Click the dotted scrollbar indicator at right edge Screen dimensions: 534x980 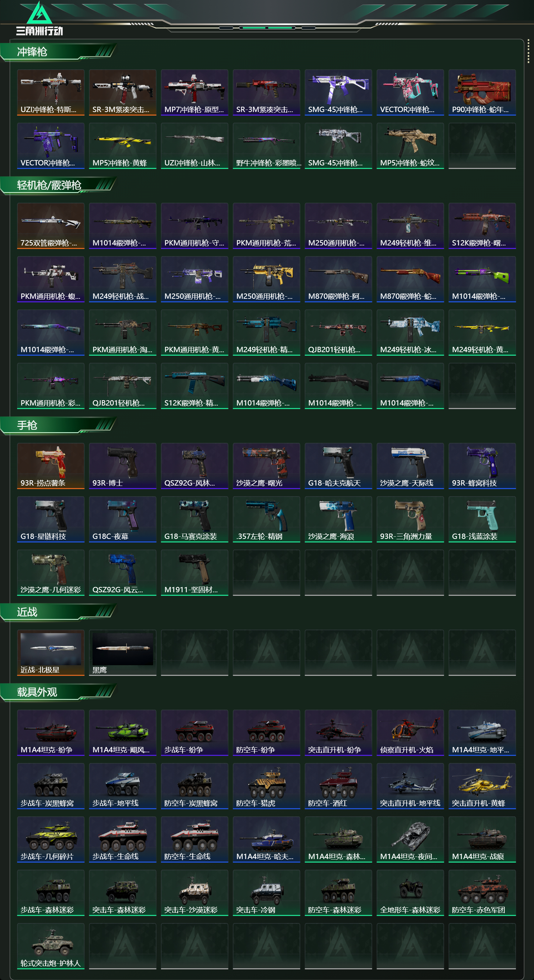coord(528,51)
